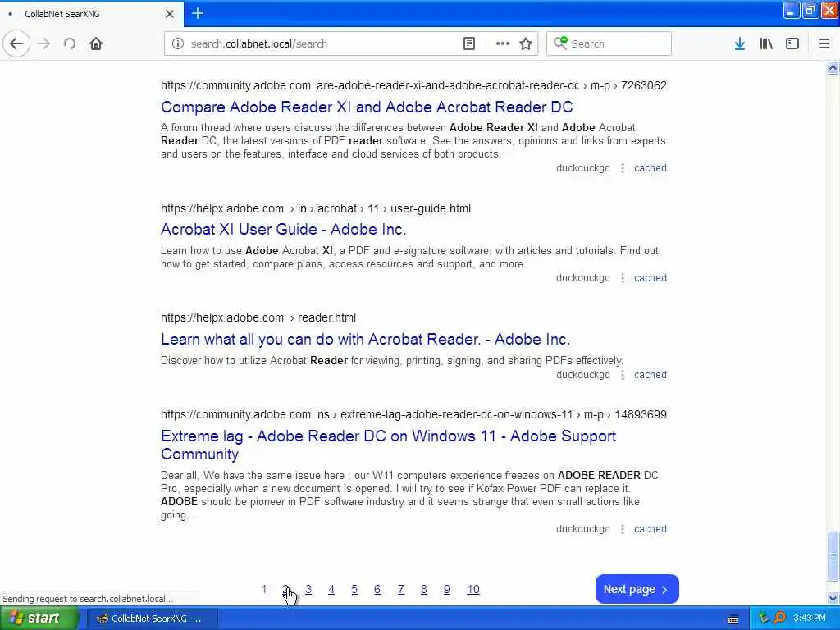Screen dimensions: 840x630
Task: Click the vertical scrollbar thumb
Action: point(833,556)
